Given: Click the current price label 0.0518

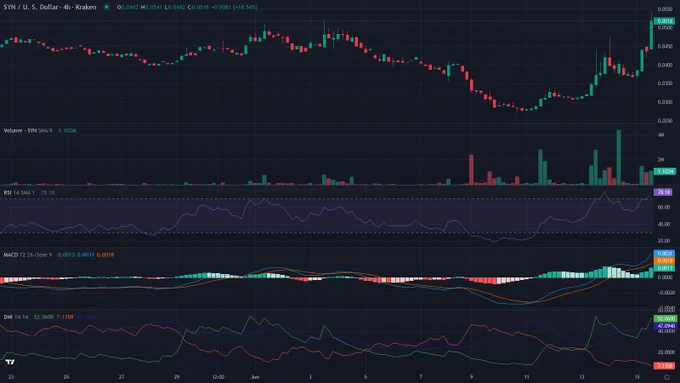Looking at the screenshot, I should click(x=664, y=21).
